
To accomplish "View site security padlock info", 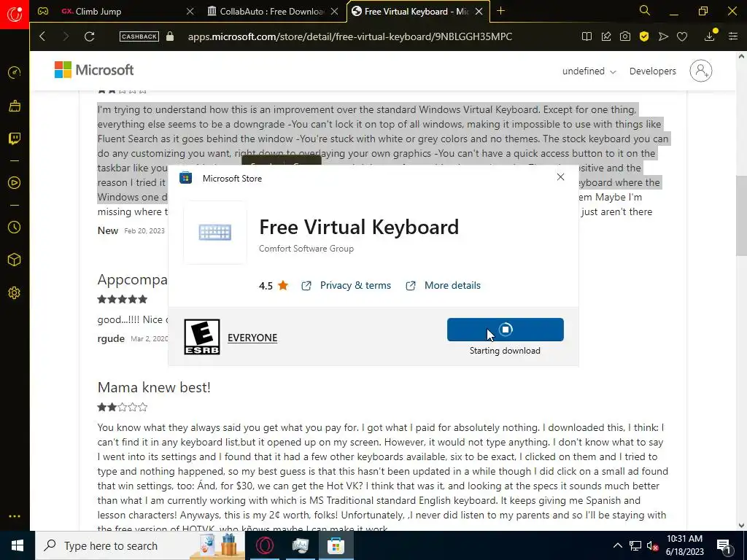I will coord(169,36).
